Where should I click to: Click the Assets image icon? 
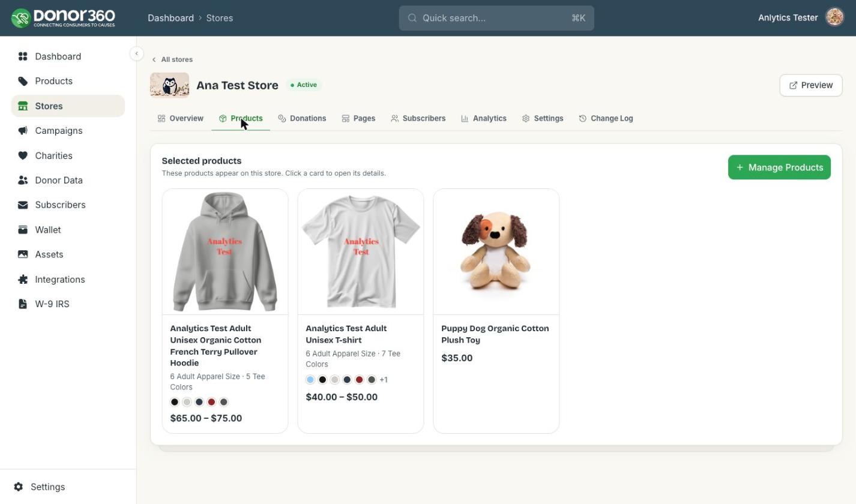(x=23, y=254)
